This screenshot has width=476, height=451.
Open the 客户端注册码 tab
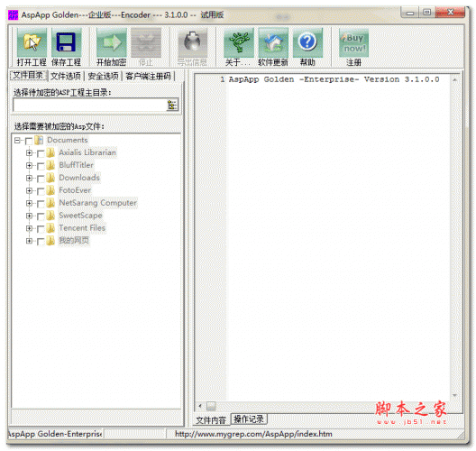point(149,76)
